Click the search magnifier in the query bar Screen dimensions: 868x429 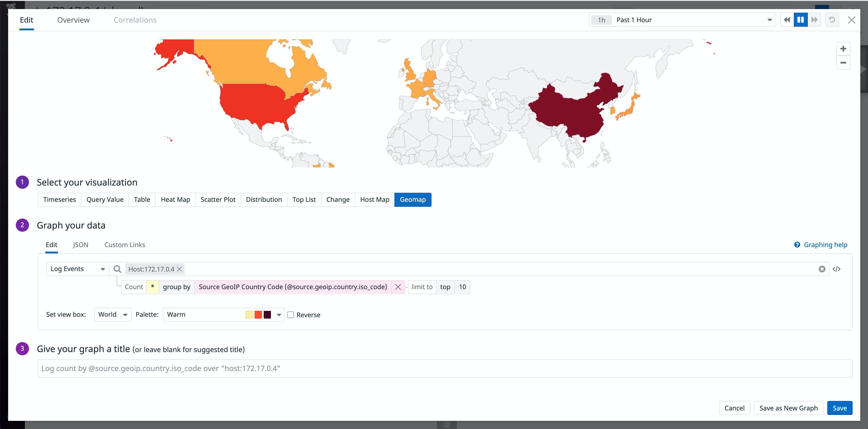pos(117,269)
